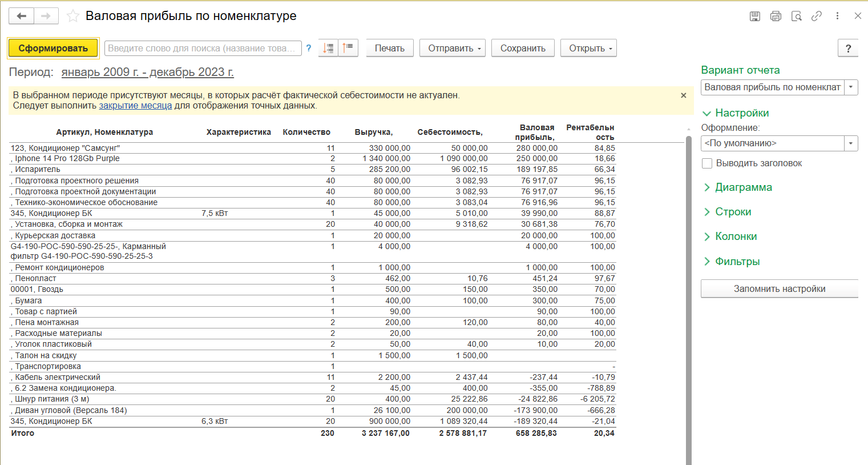Expand the 'Диаграмма' settings section
This screenshot has height=465, width=868.
click(x=743, y=187)
